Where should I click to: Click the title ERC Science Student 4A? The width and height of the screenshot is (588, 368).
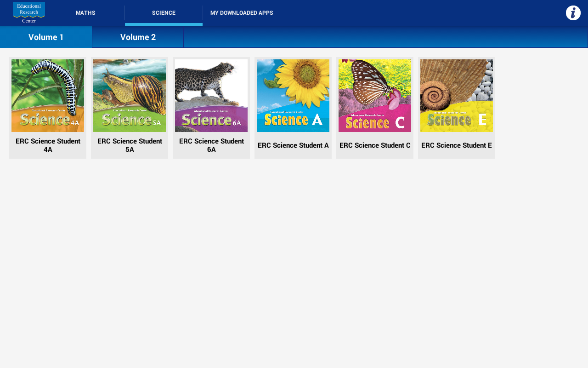(x=48, y=145)
